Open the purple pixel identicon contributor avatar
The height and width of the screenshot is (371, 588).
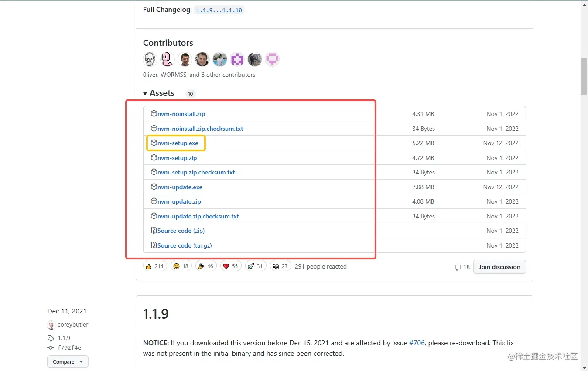pyautogui.click(x=237, y=59)
